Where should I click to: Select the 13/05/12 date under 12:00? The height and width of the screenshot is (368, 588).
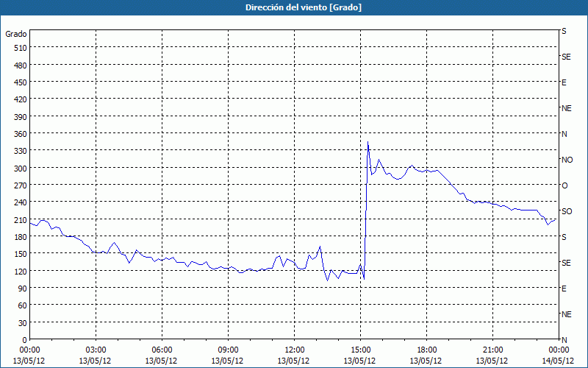click(x=294, y=361)
